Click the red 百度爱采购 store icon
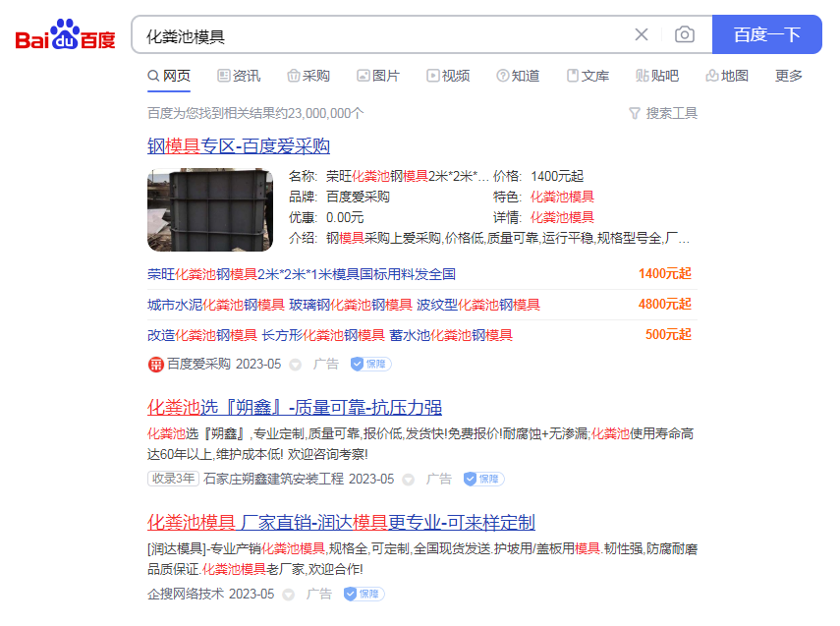 tap(154, 364)
